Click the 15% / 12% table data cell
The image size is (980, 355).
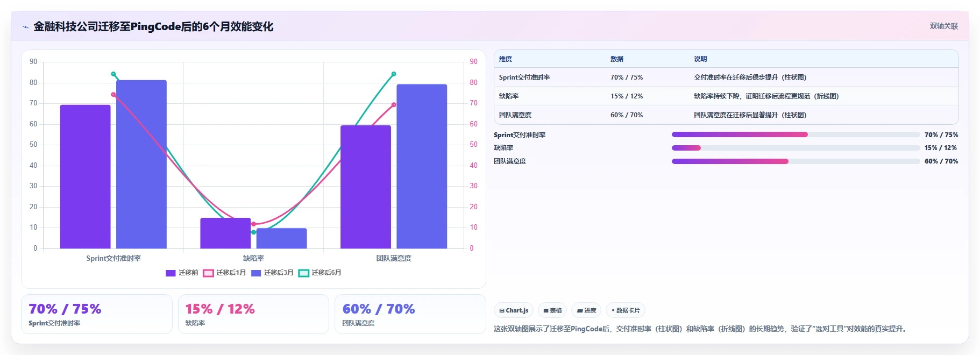coord(627,96)
